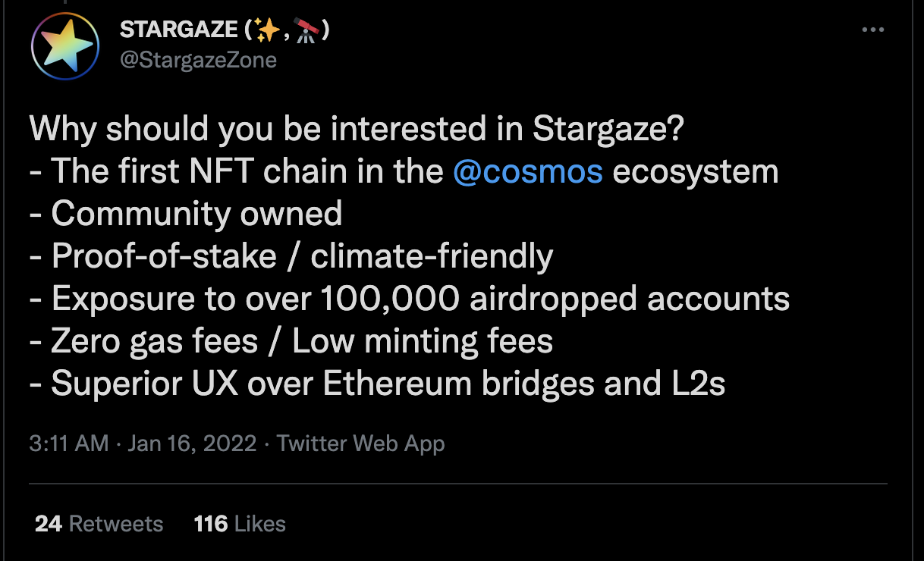Open the STARGAZE display name profile link
This screenshot has width=924, height=561.
click(178, 31)
